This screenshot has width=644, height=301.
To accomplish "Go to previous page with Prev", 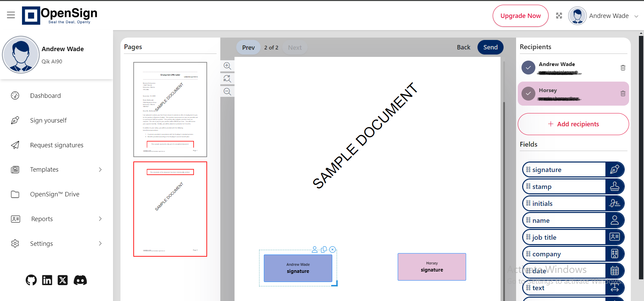I will click(248, 47).
